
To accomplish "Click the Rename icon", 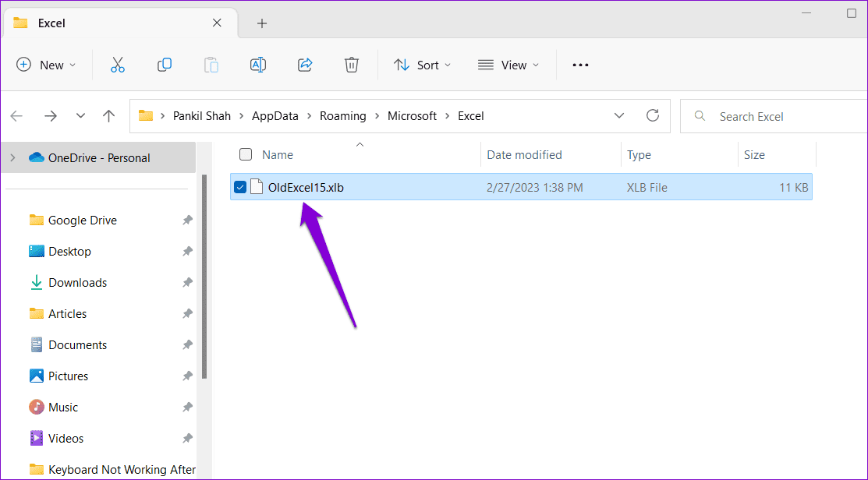I will pos(258,65).
